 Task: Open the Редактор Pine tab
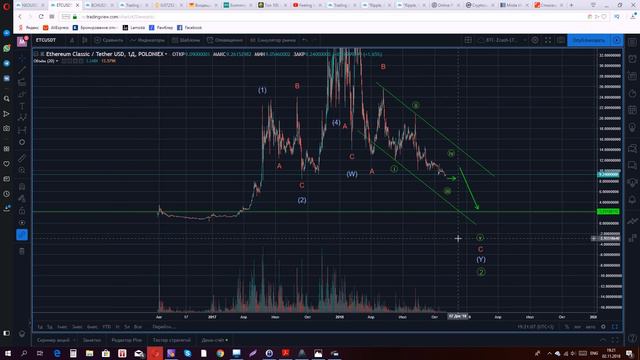click(127, 340)
